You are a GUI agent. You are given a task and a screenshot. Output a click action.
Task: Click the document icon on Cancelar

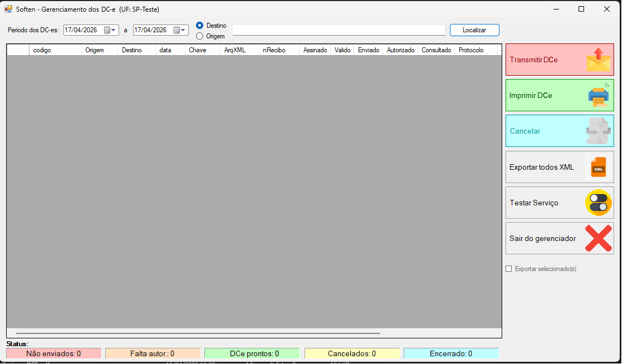(x=598, y=131)
